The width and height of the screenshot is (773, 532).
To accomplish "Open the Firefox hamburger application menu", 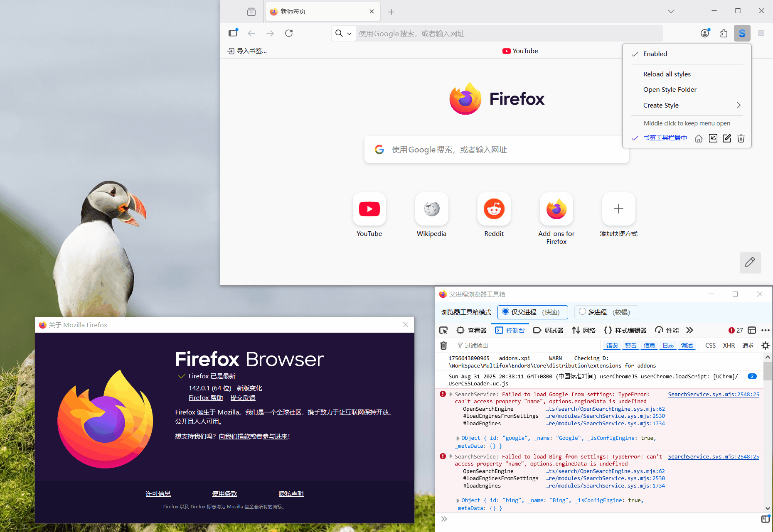I will point(761,33).
